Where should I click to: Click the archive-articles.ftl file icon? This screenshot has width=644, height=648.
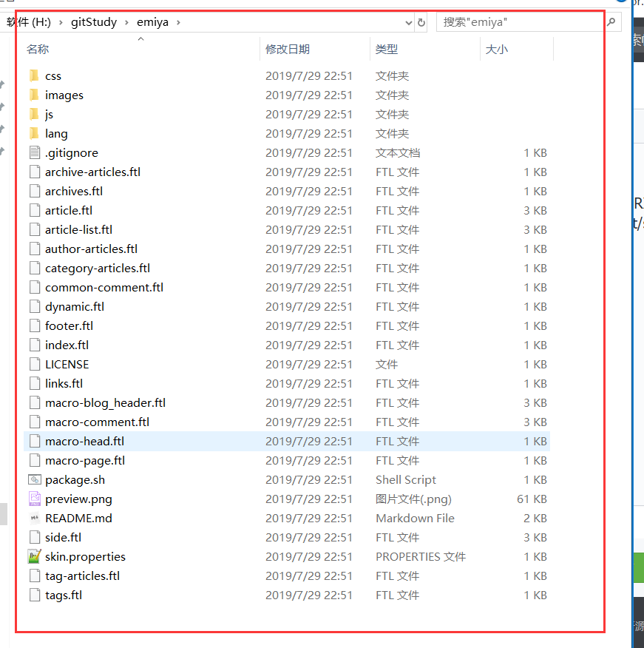[x=35, y=172]
